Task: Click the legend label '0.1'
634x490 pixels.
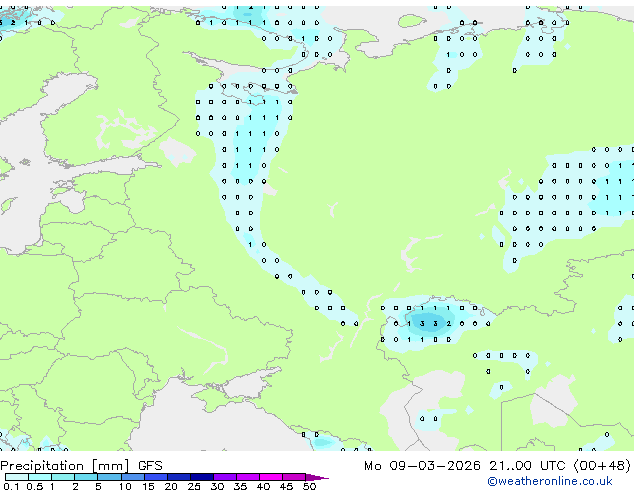Action: (11, 486)
